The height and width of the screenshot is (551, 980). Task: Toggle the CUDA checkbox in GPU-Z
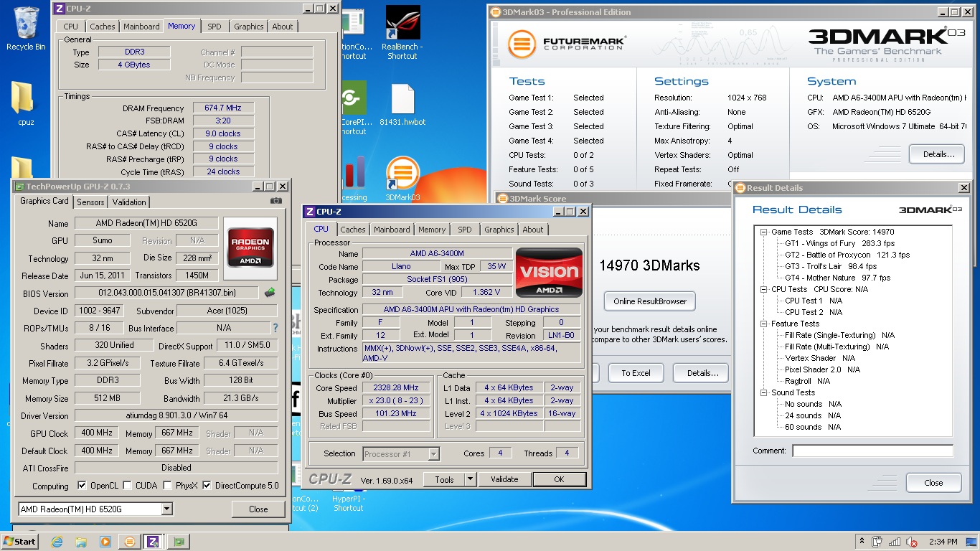point(127,486)
